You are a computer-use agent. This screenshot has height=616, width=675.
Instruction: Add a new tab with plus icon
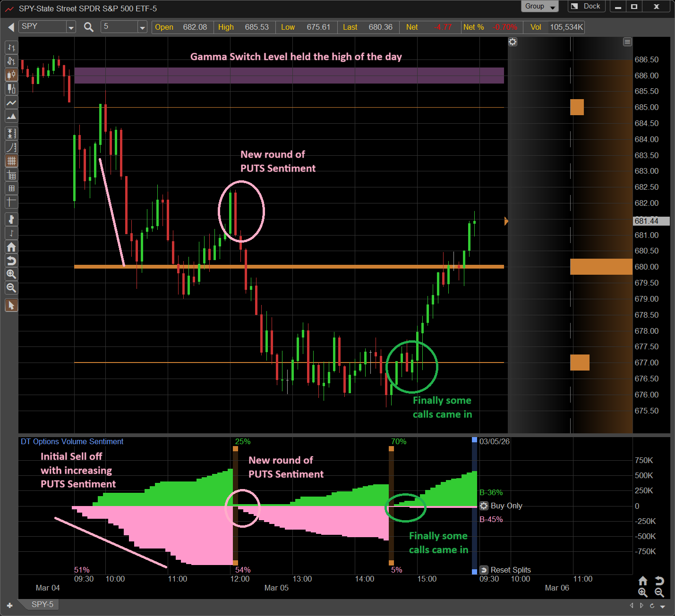coord(9,606)
